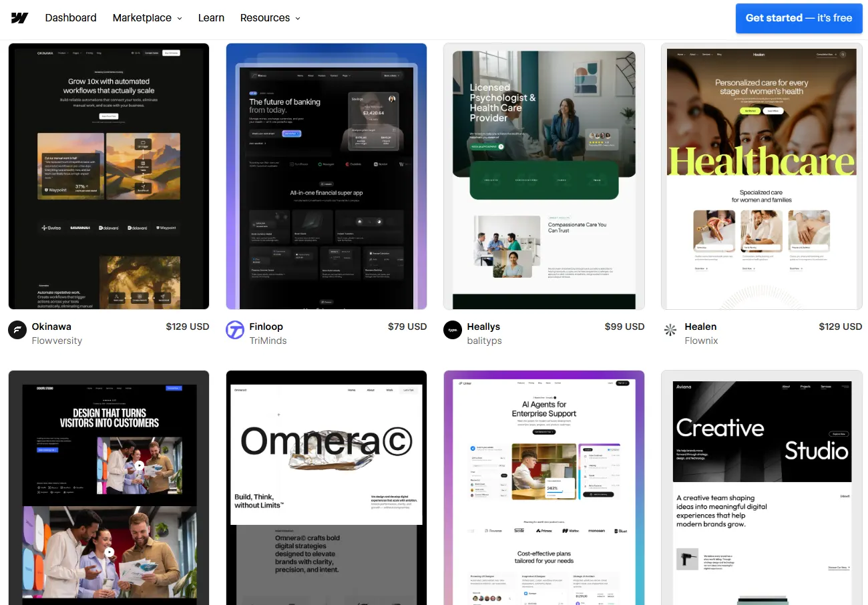Click the Get started — it's free button
Screen dimensions: 868x605
tap(799, 18)
